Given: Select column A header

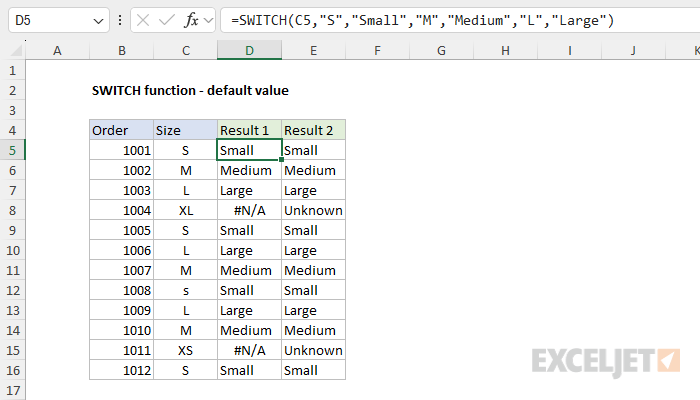Looking at the screenshot, I should [x=57, y=50].
